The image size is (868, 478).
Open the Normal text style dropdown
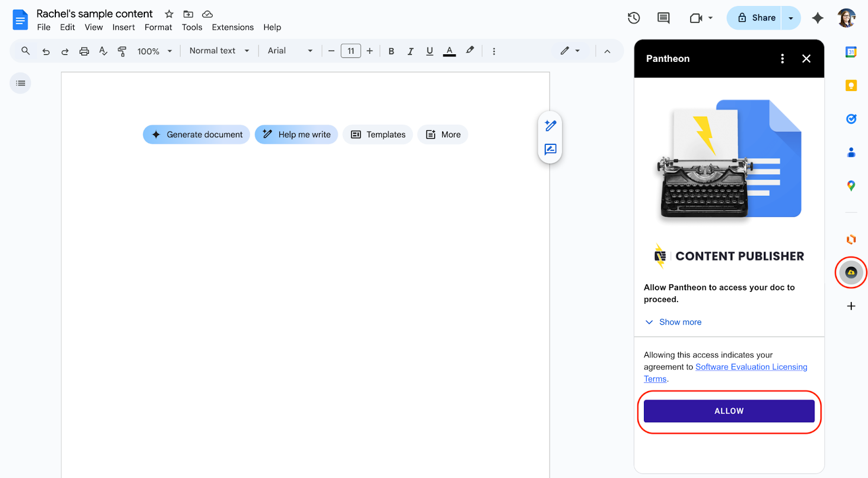(219, 50)
